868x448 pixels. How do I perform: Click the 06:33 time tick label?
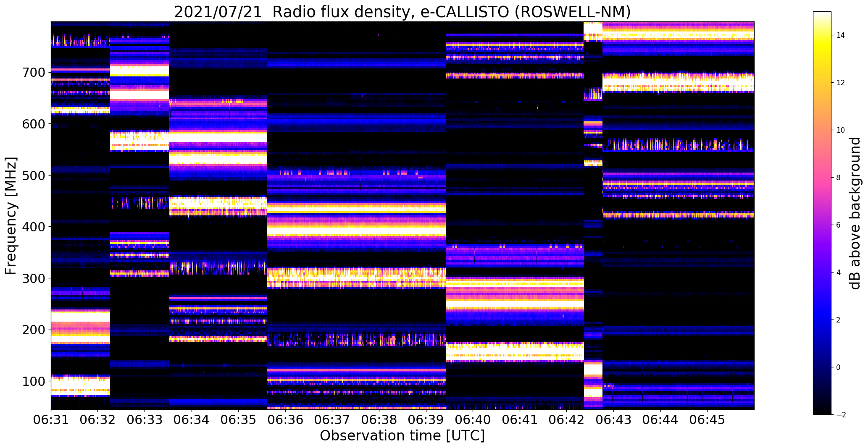click(145, 420)
